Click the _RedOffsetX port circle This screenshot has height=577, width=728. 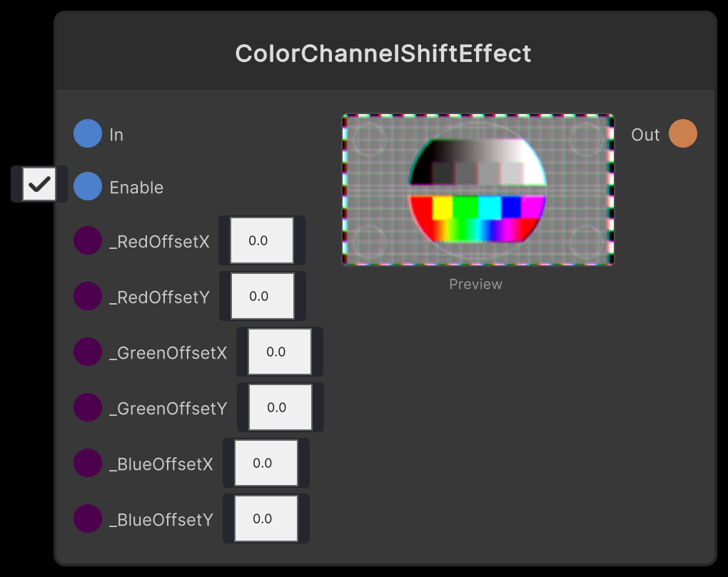point(87,240)
